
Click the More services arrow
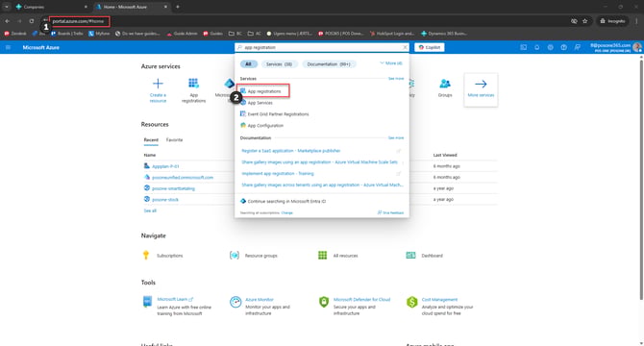tap(481, 84)
